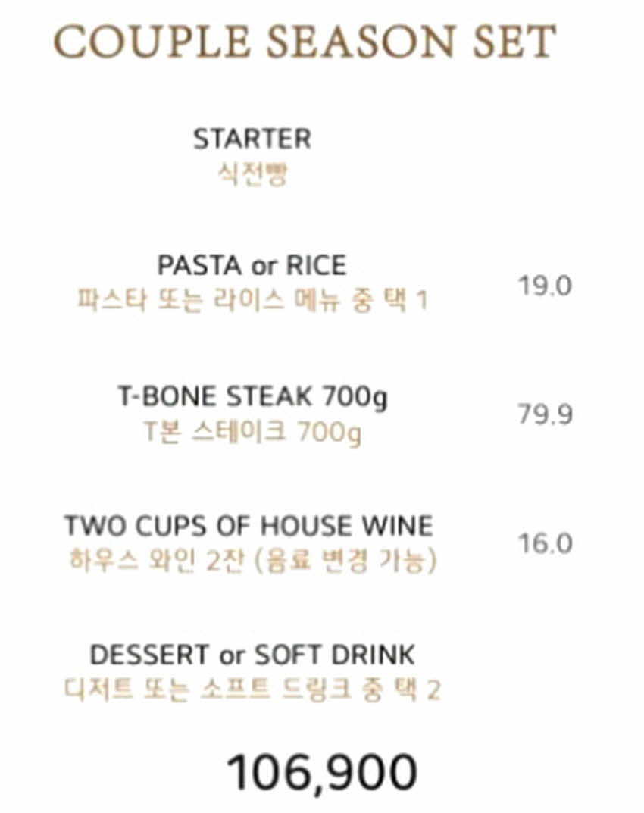
Task: Click the word RICE in menu
Action: [317, 265]
